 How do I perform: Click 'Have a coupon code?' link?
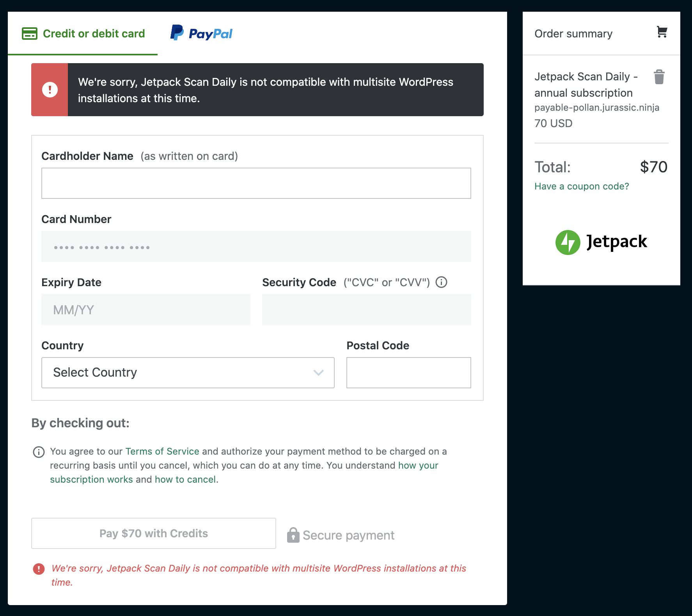[582, 186]
